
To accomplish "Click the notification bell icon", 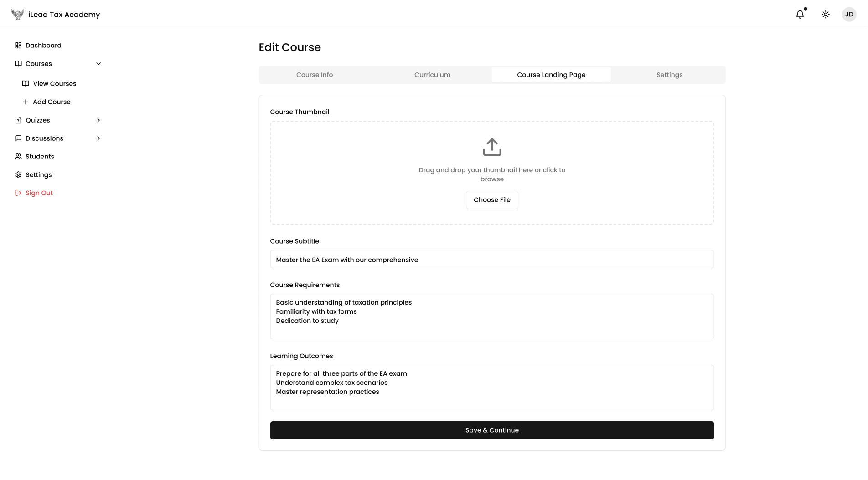I will 800,15.
